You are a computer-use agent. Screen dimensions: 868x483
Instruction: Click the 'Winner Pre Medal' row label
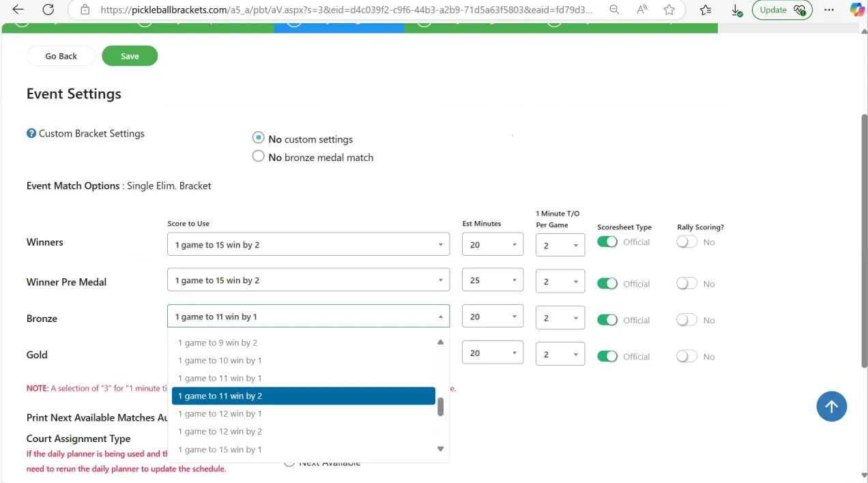pos(66,282)
